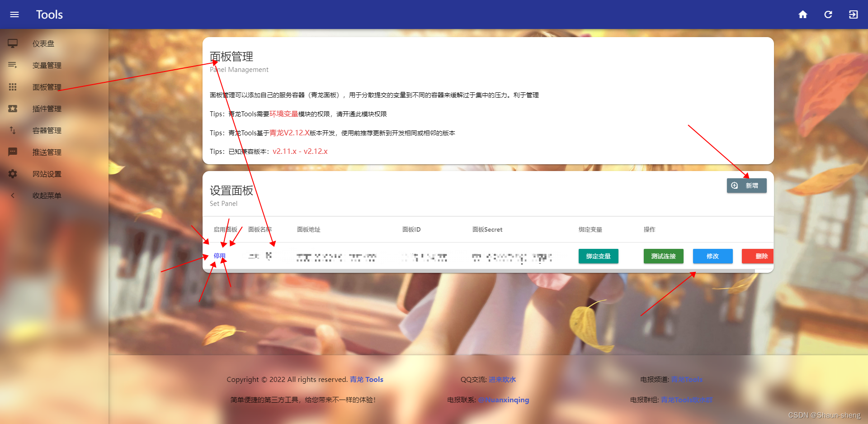Image resolution: width=868 pixels, height=424 pixels.
Task: Open the 电报频道 channel link
Action: [x=687, y=379]
